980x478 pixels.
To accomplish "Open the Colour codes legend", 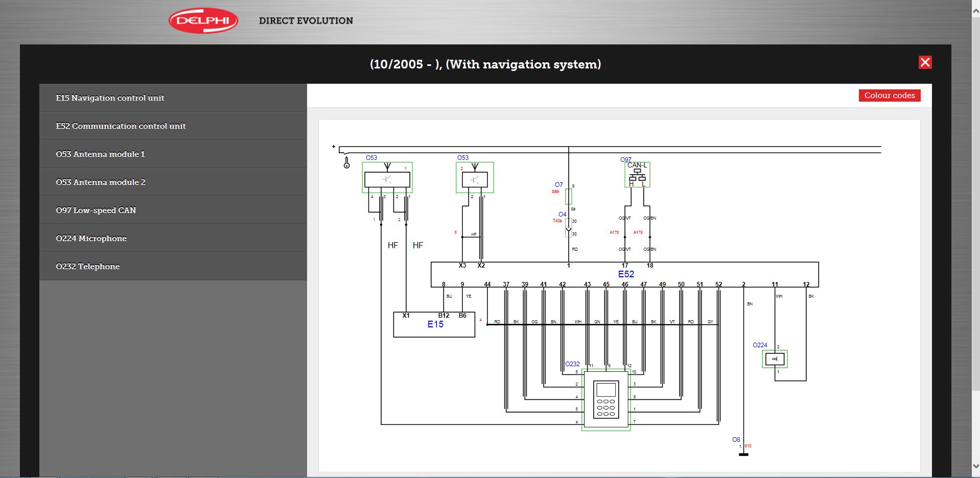I will point(889,95).
